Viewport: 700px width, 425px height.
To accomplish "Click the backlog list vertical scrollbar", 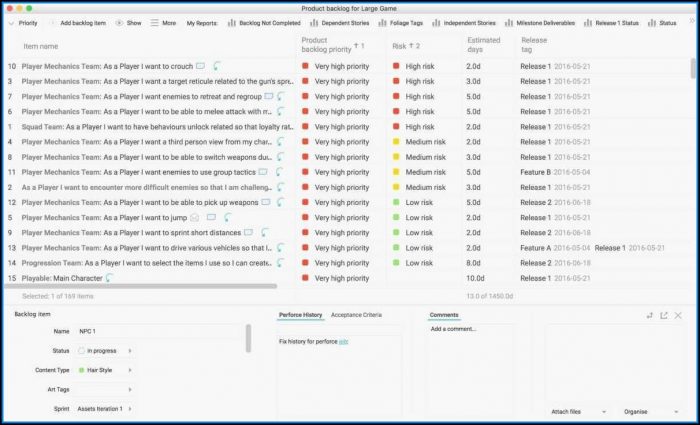I will [693, 68].
